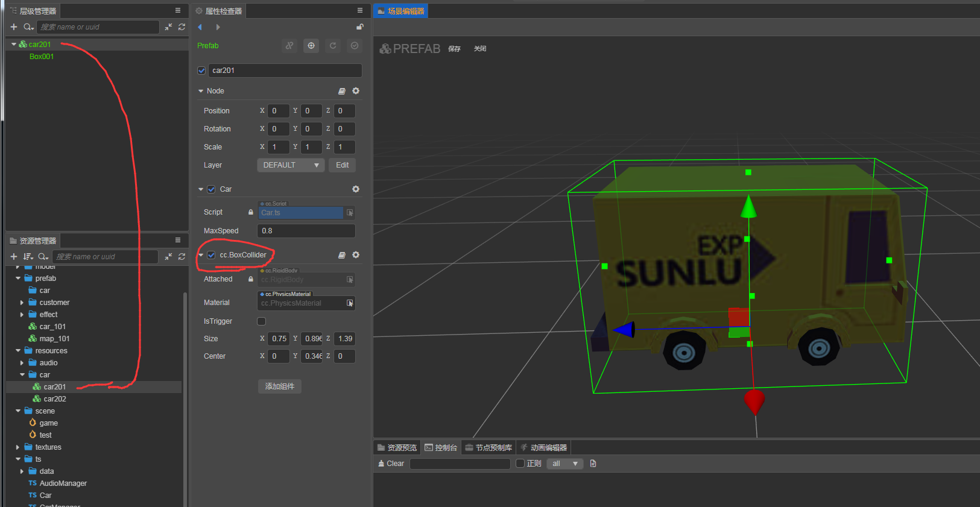The width and height of the screenshot is (980, 507).
Task: Toggle the car201 node active checkbox
Action: click(202, 71)
